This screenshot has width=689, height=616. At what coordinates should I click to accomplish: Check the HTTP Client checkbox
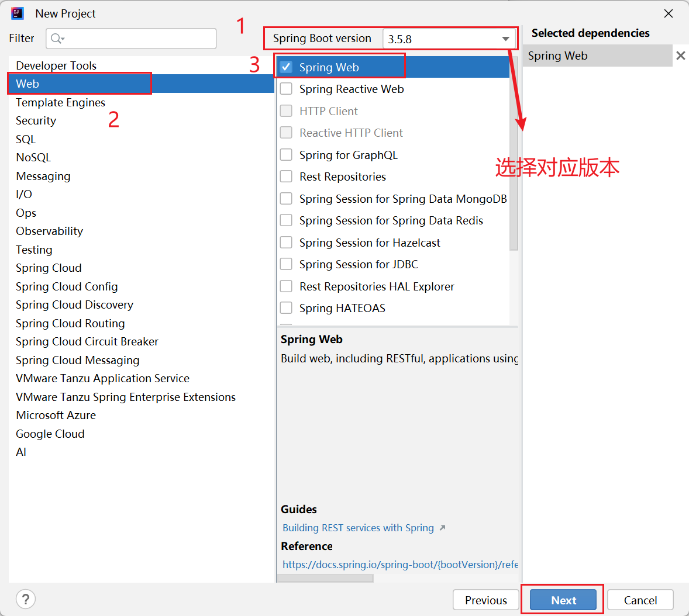pyautogui.click(x=286, y=110)
